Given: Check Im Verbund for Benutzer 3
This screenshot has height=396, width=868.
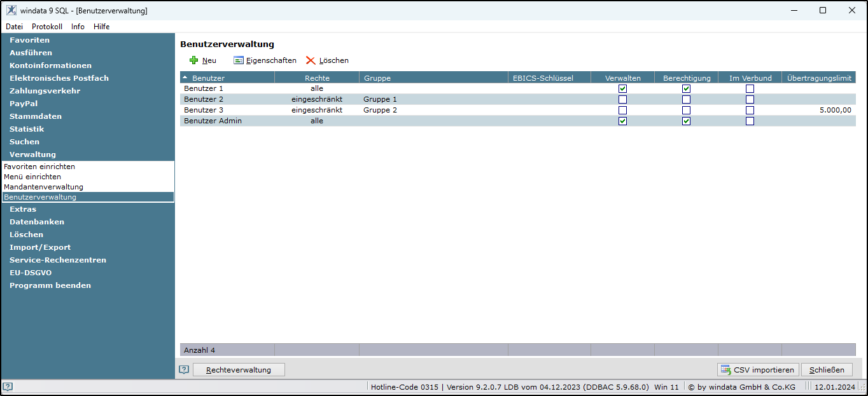Looking at the screenshot, I should (750, 110).
